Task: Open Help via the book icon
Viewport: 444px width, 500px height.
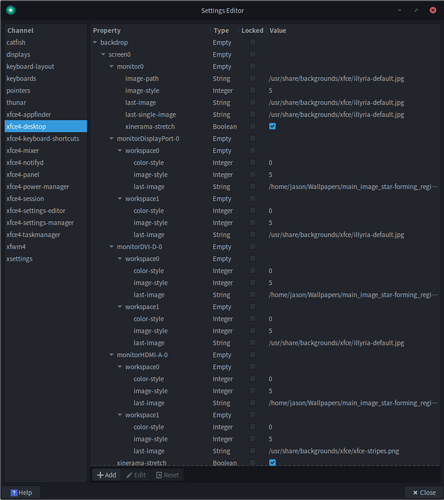Action: [x=14, y=493]
